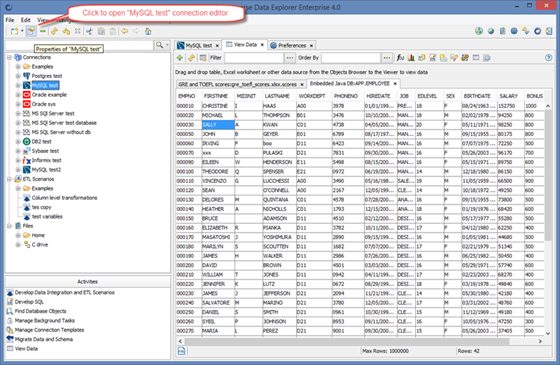Select the Embedded Java DB:APP.EMPLOYEE tab
This screenshot has width=560, height=365.
pyautogui.click(x=350, y=84)
